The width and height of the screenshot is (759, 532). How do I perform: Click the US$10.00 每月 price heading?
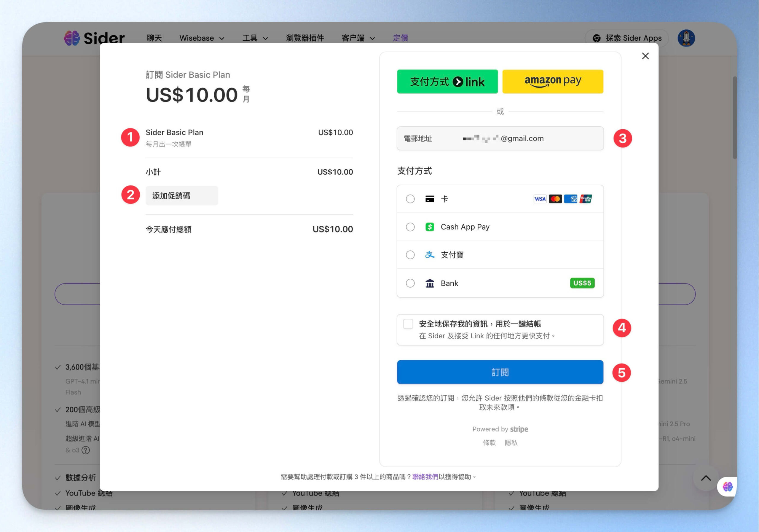[x=198, y=95]
